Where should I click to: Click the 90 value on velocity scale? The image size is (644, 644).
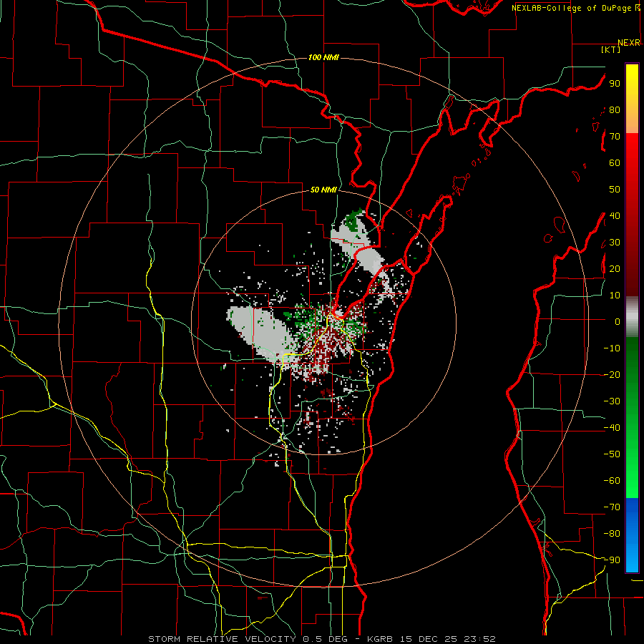click(x=615, y=84)
